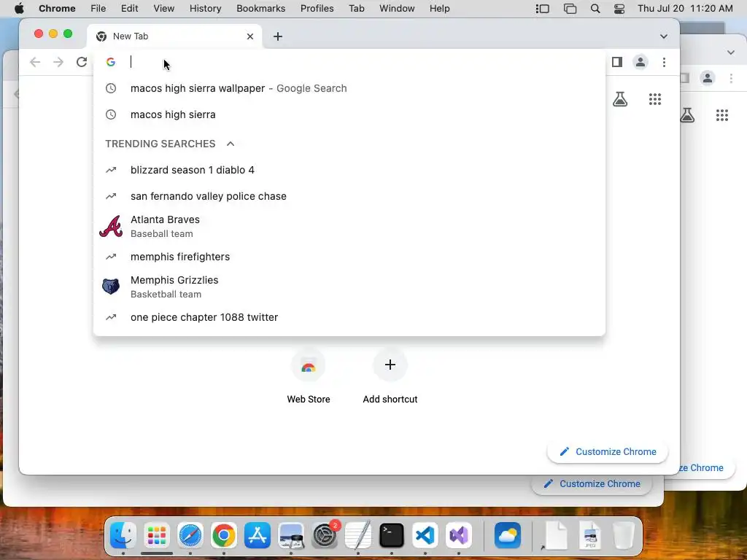Open the Labs flask icon in background window

(687, 114)
